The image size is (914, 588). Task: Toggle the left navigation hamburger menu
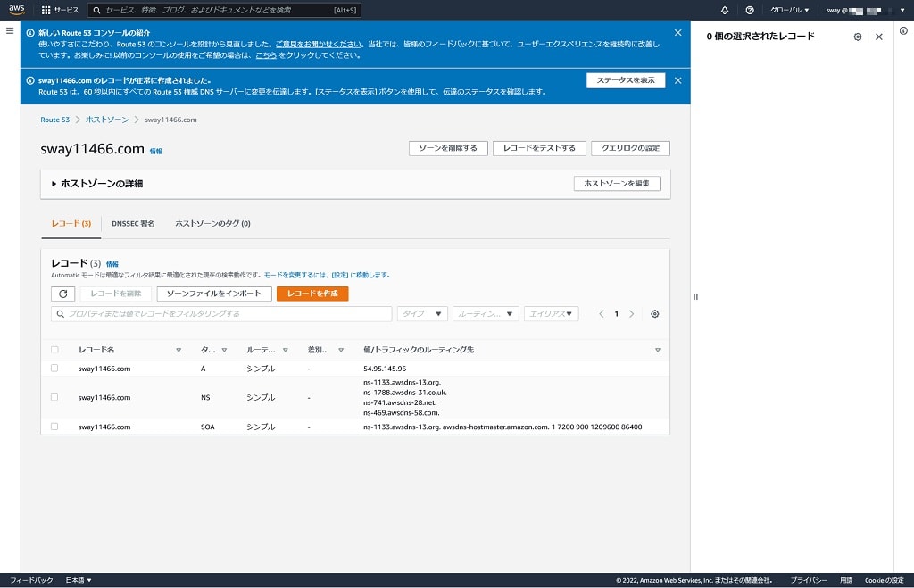pos(10,31)
